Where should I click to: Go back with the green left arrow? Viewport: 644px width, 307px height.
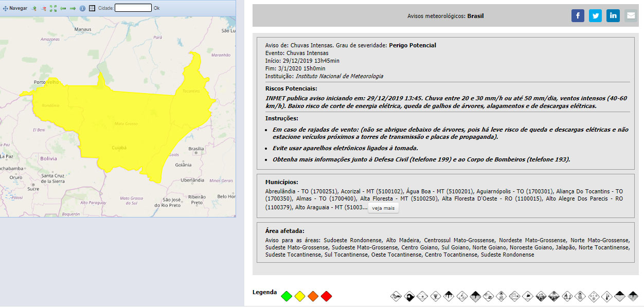[63, 8]
